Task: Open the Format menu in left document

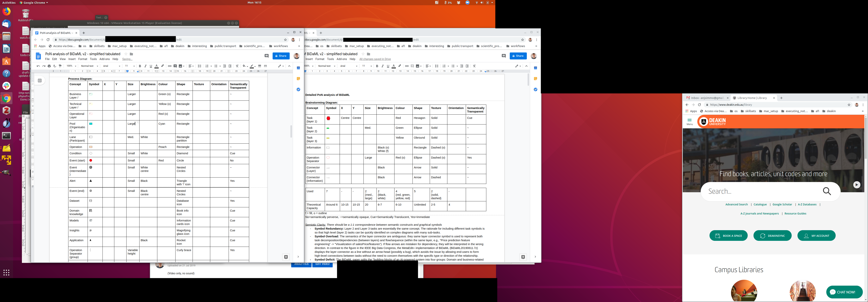Action: click(83, 59)
